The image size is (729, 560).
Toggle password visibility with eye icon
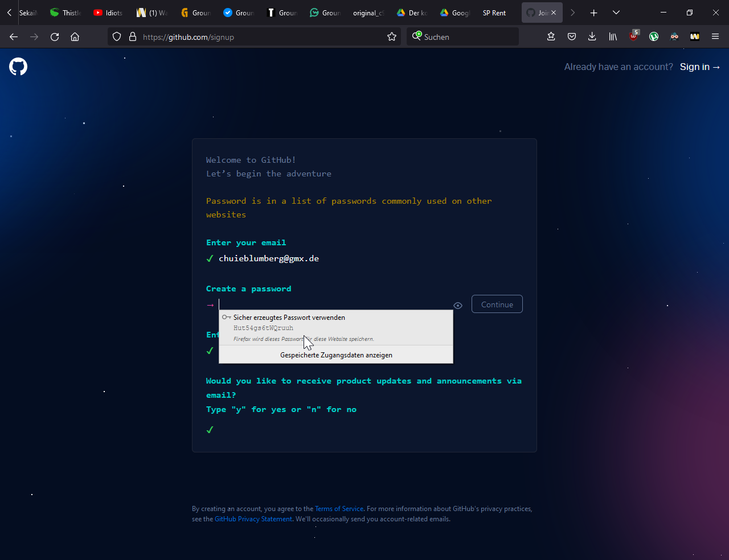pyautogui.click(x=458, y=306)
